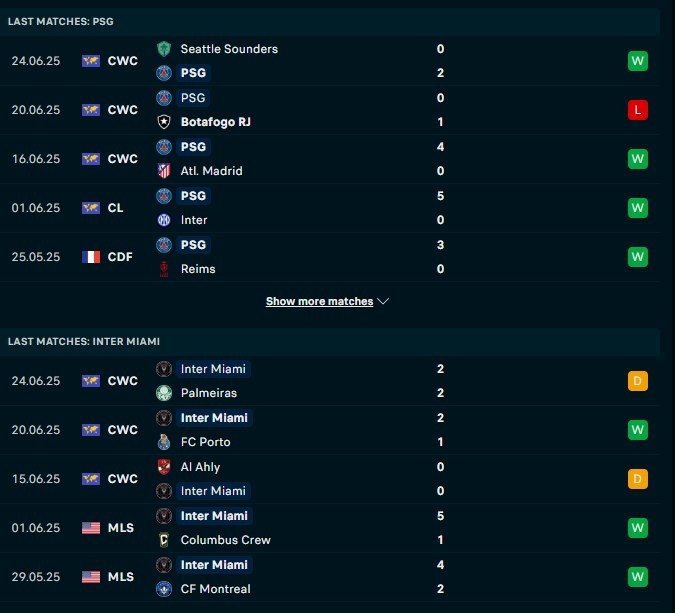Click the Columbus Crew club crest

[164, 540]
